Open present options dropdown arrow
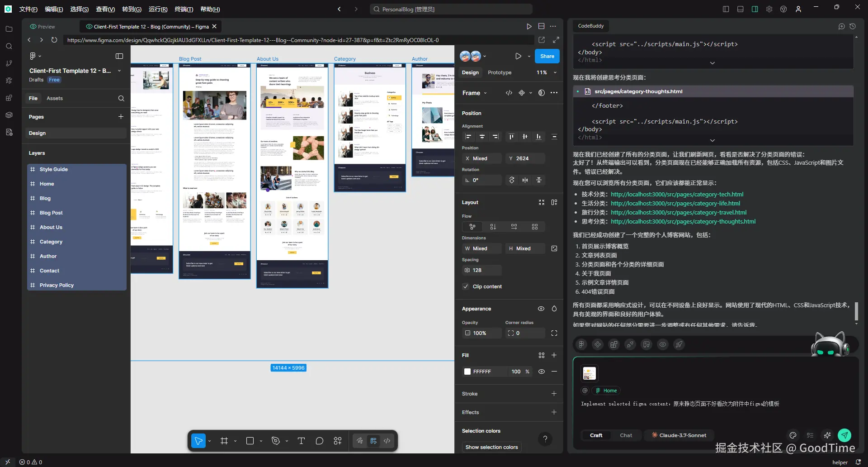This screenshot has height=467, width=868. [529, 56]
